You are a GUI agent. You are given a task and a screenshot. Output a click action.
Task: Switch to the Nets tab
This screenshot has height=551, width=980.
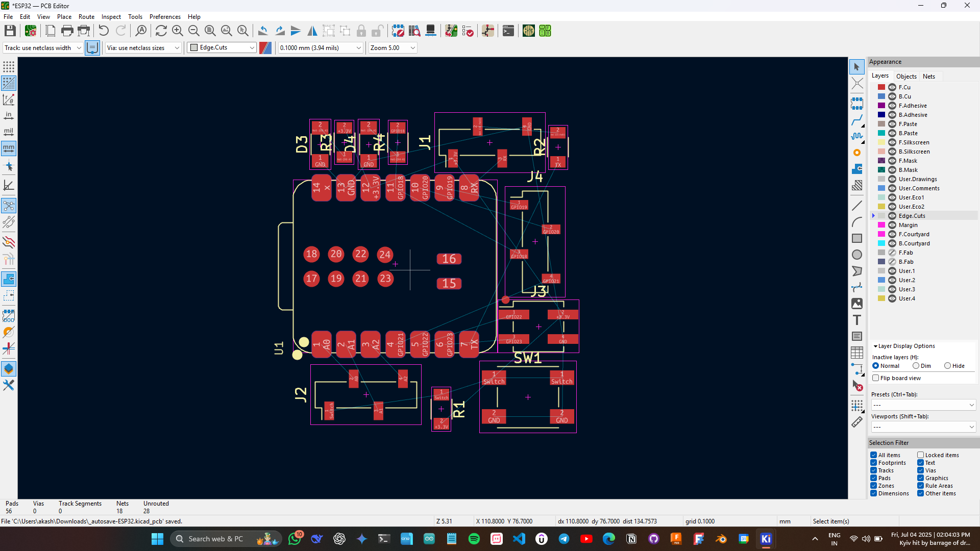coord(929,77)
